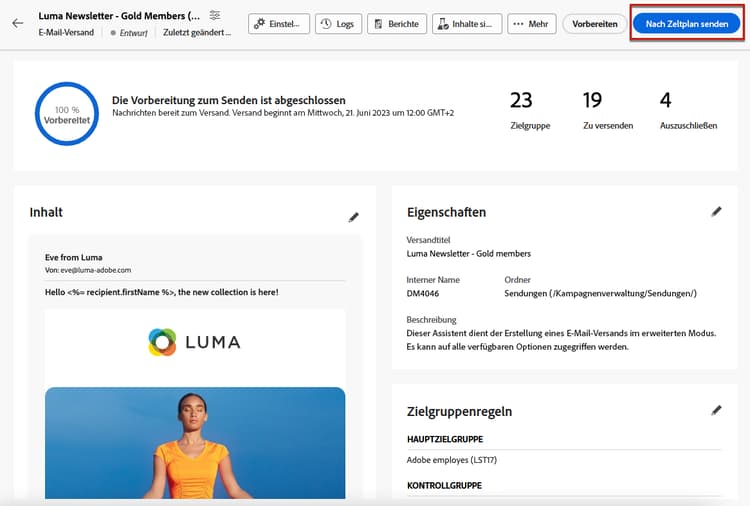This screenshot has width=750, height=506.
Task: Click the 4 Auszuschließen count
Action: tap(688, 110)
